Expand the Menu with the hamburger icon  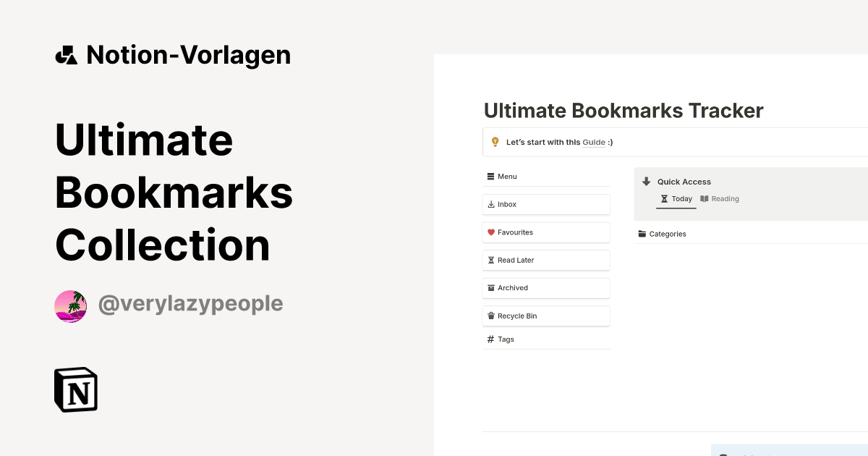(x=490, y=176)
